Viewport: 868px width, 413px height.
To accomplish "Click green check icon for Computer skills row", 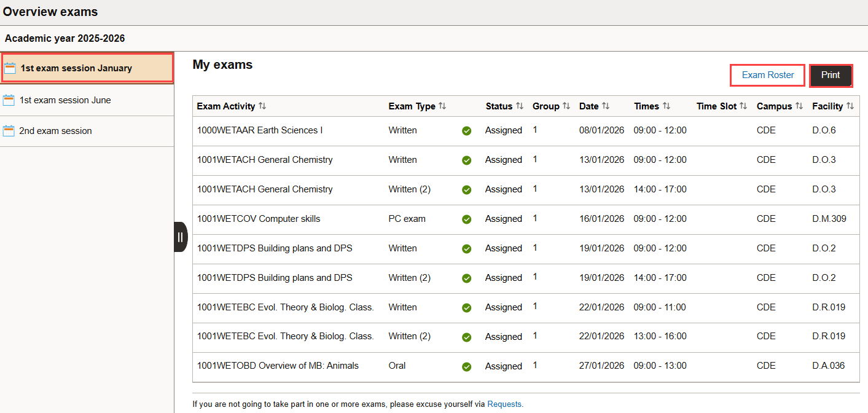I will [466, 219].
